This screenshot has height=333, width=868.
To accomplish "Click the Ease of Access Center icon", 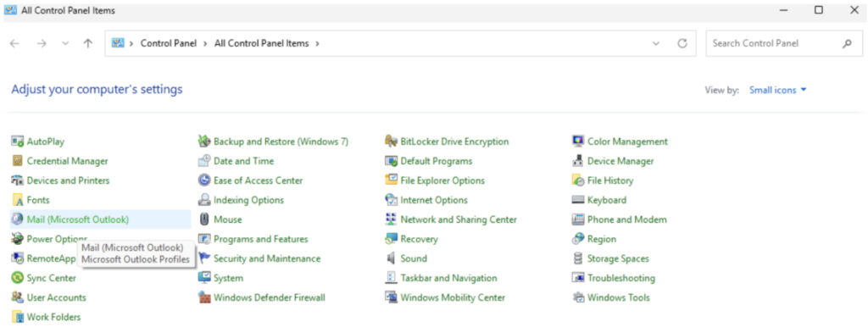I will (x=205, y=180).
